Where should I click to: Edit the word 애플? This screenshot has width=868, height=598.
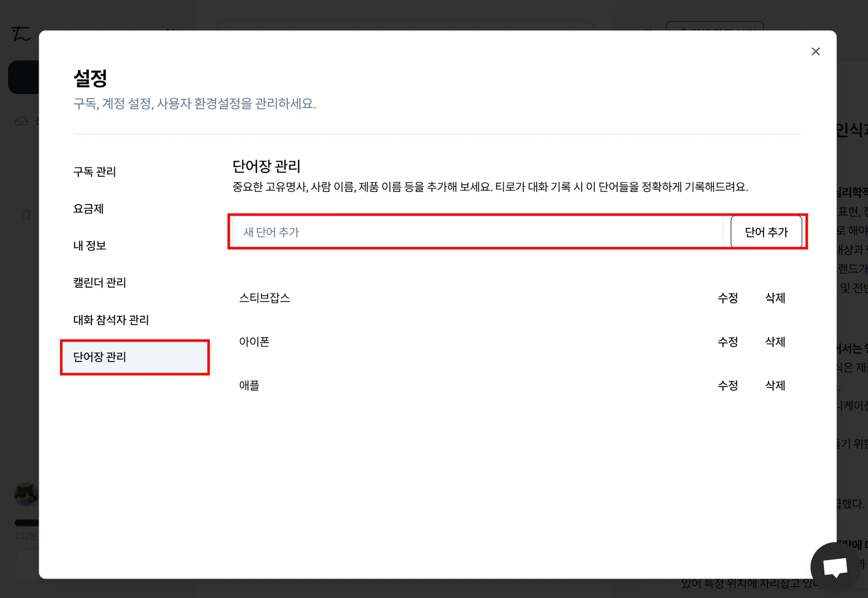[727, 385]
